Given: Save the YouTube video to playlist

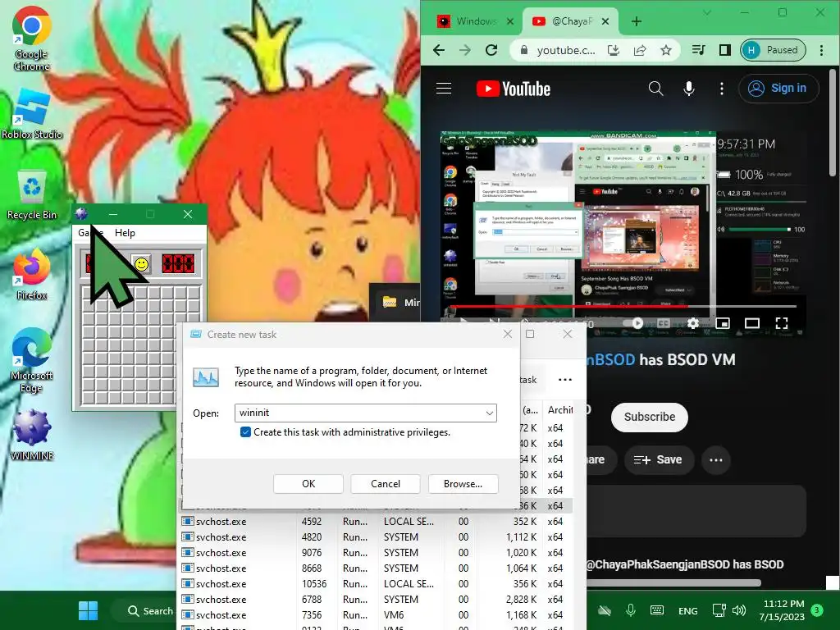Looking at the screenshot, I should click(660, 459).
